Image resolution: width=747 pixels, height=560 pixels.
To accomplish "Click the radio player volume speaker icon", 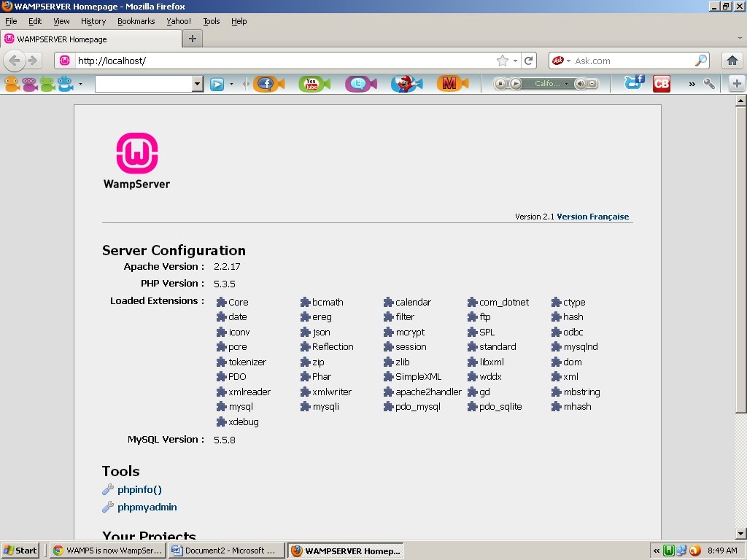I will pos(580,84).
